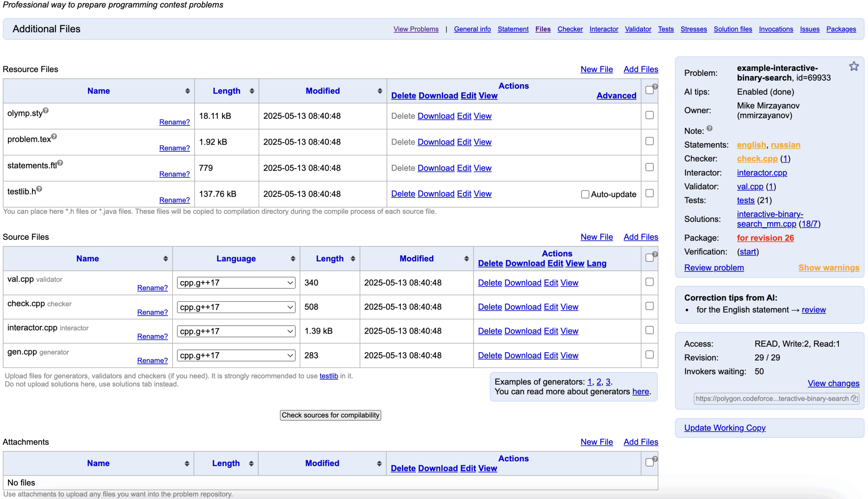View the check.cpp source file
The height and width of the screenshot is (499, 868).
coord(569,307)
